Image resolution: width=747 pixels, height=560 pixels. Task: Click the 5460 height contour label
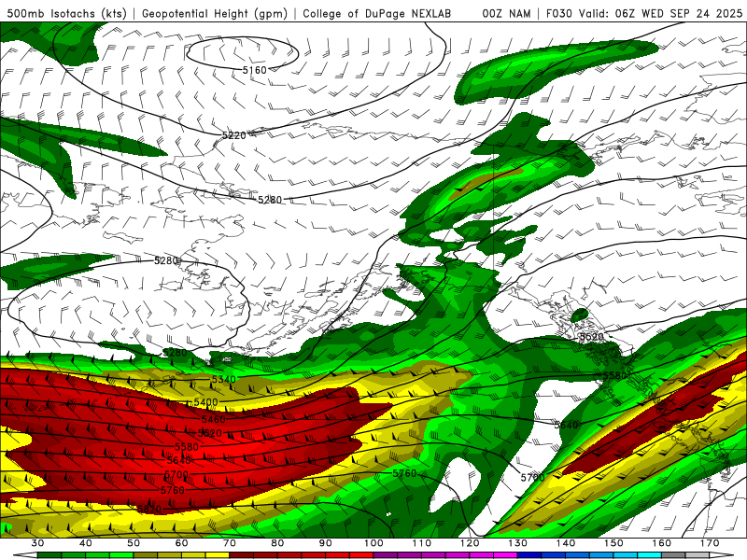click(213, 419)
